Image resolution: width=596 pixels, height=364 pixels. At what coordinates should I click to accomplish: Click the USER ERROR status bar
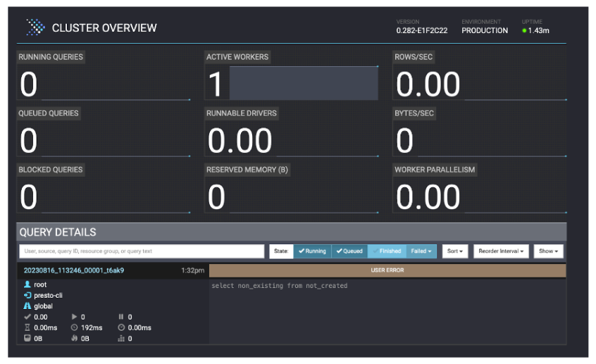[387, 270]
